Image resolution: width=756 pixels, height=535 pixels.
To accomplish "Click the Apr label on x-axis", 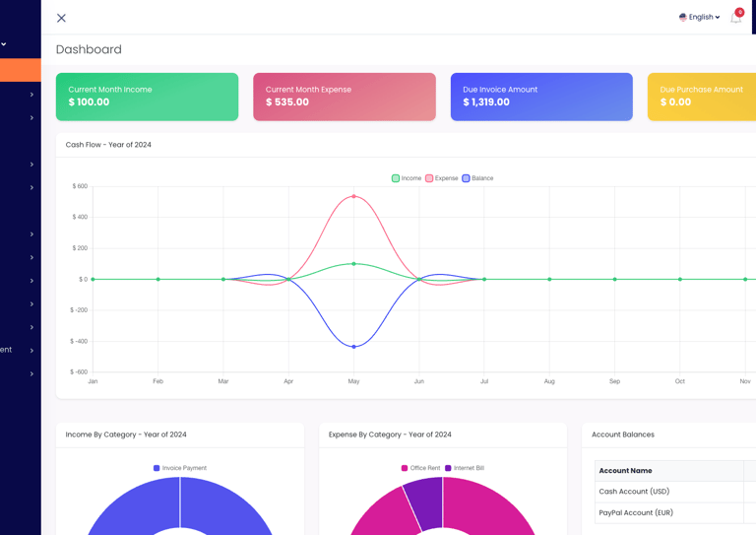I will (288, 381).
